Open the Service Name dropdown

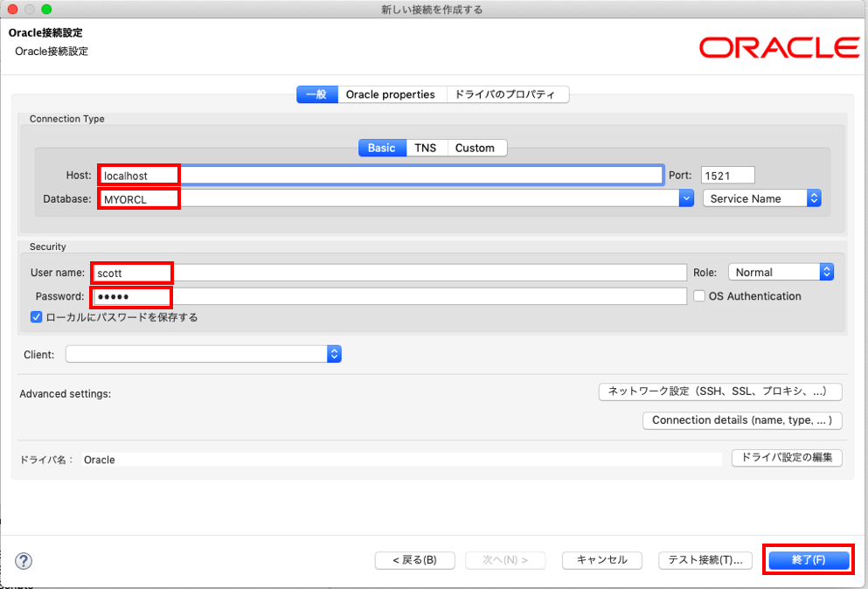tap(761, 198)
